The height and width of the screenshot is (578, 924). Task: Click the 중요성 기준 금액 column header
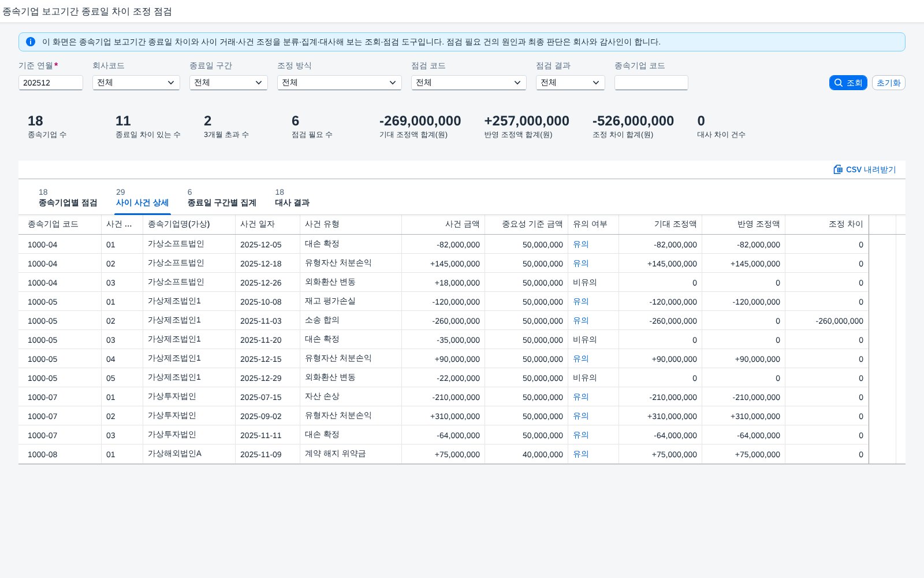[527, 224]
